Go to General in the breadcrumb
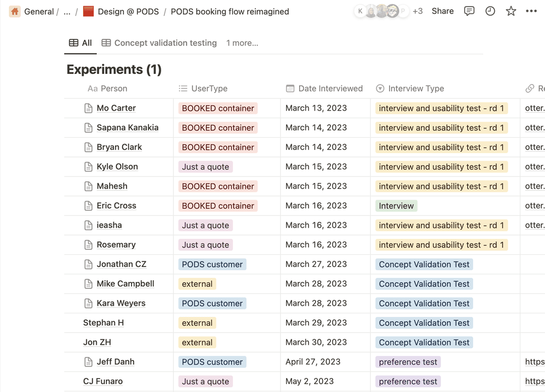 (39, 12)
